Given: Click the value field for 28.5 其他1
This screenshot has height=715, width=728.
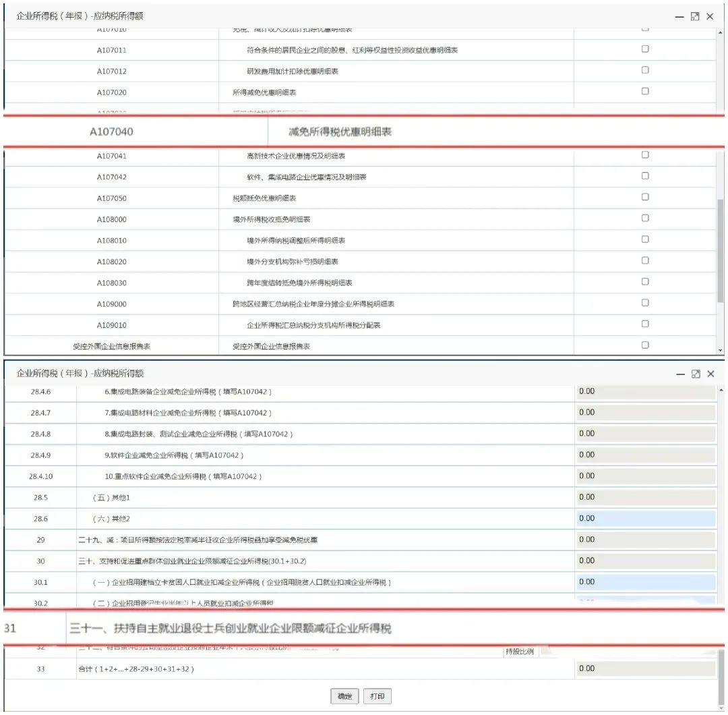Looking at the screenshot, I should coord(645,497).
